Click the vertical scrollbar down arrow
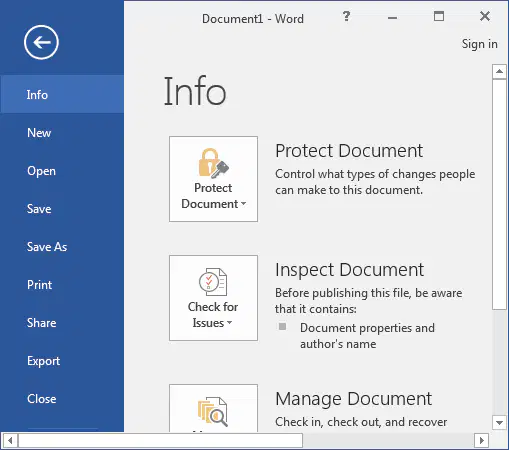Screen dimensions: 509x450 pyautogui.click(x=499, y=423)
